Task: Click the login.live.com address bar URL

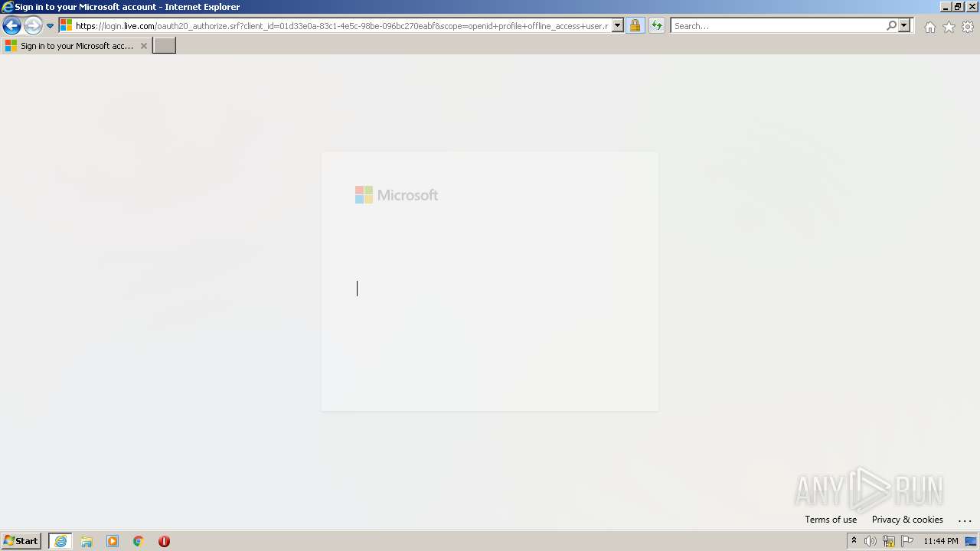Action: point(341,26)
